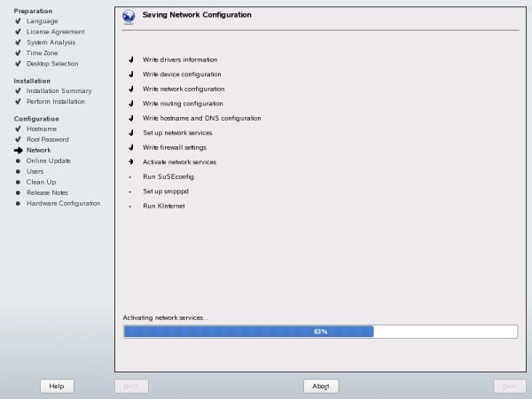Image resolution: width=532 pixels, height=399 pixels.
Task: Select the Users step
Action: click(x=35, y=171)
